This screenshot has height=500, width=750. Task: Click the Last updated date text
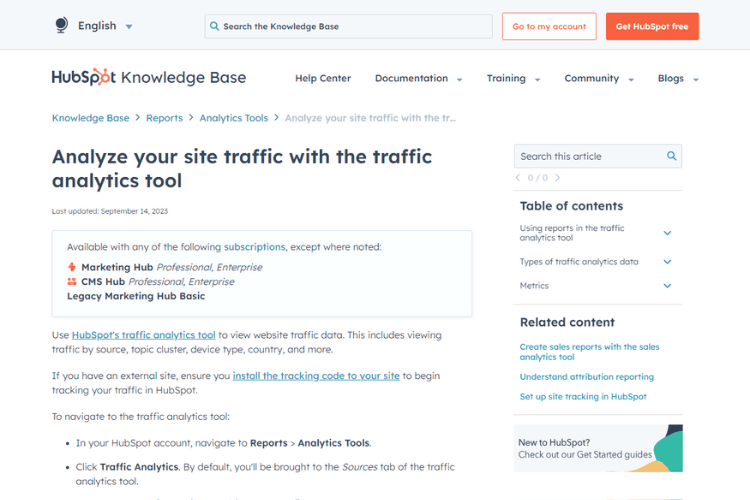pyautogui.click(x=110, y=211)
